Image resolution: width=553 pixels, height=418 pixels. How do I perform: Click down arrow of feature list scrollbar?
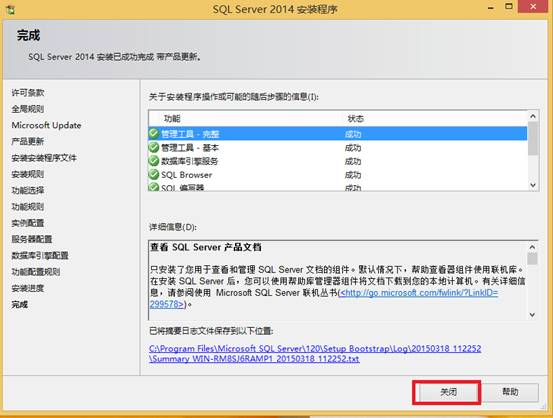pos(533,185)
